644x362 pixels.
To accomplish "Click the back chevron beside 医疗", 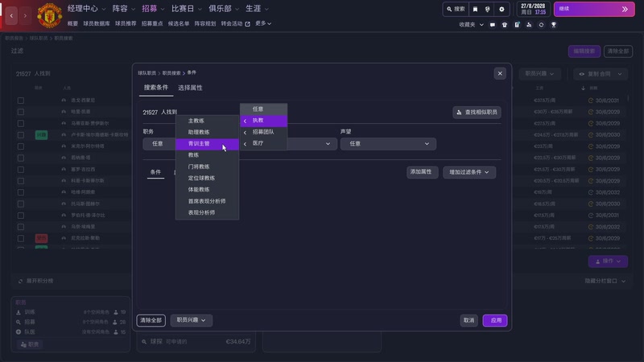I will (246, 144).
